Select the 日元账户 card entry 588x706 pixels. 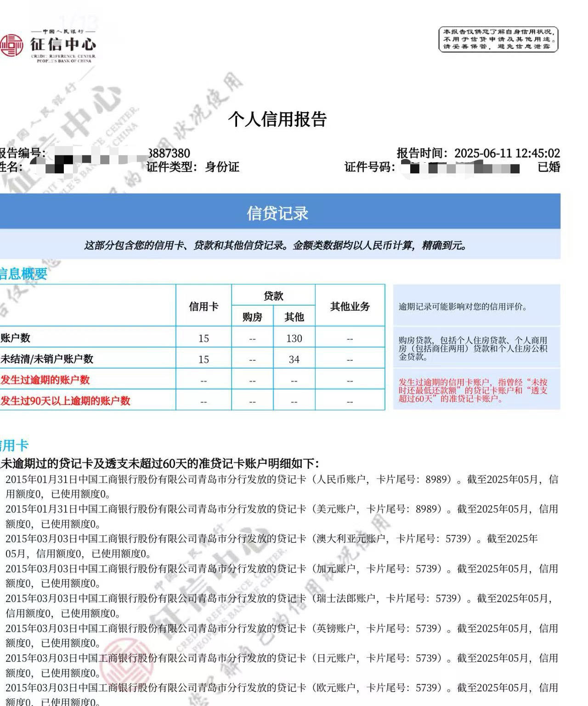282,665
